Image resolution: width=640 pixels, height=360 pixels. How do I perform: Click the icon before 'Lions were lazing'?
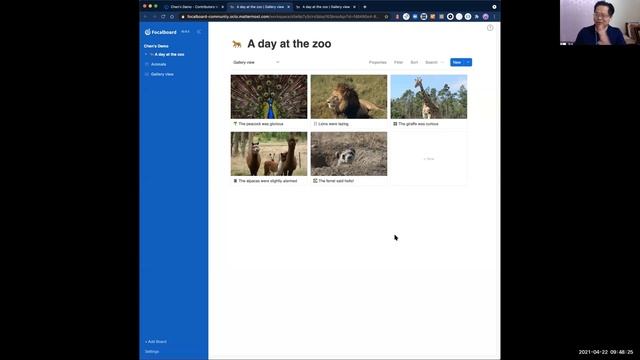coord(315,124)
